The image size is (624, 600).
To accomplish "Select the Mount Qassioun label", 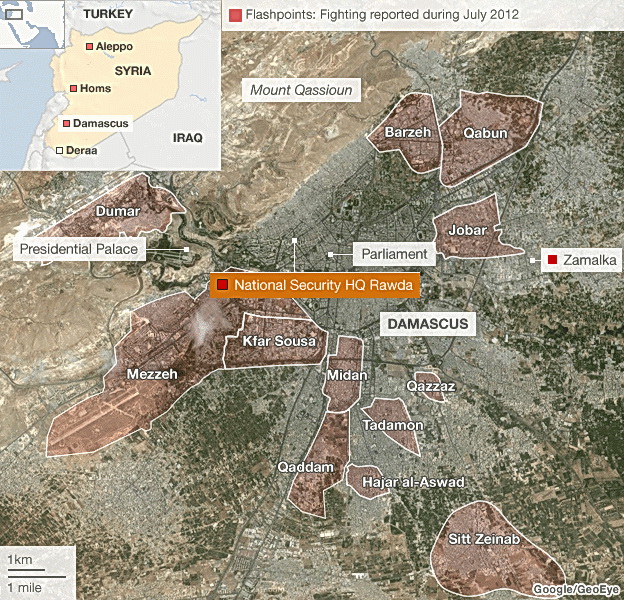I will pos(303,91).
